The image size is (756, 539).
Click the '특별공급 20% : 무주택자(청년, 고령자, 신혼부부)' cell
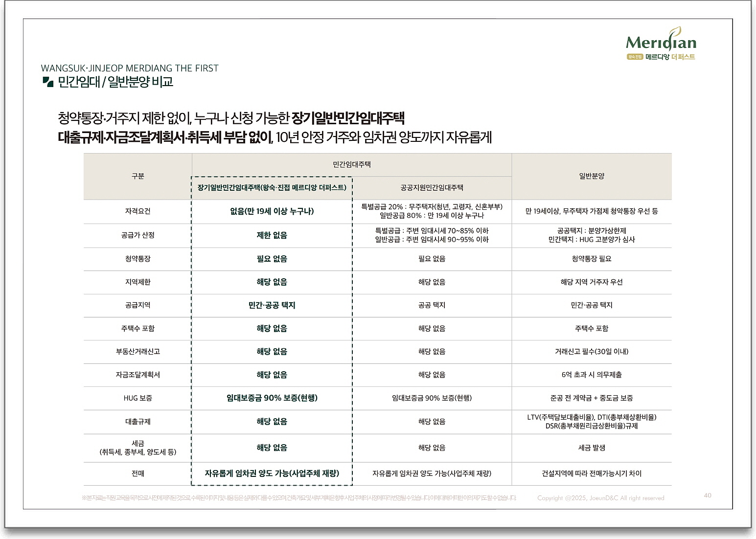pyautogui.click(x=432, y=207)
